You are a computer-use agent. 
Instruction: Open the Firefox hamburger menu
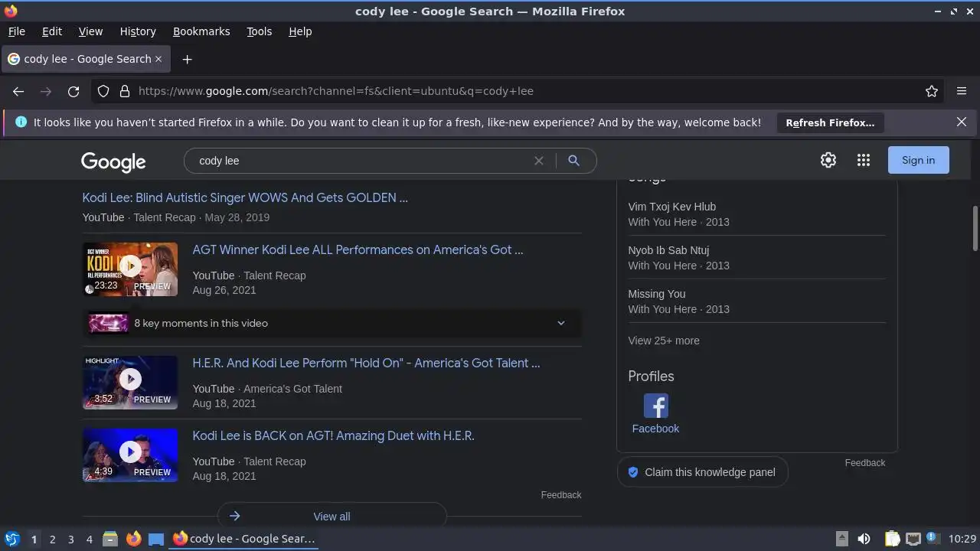coord(962,91)
